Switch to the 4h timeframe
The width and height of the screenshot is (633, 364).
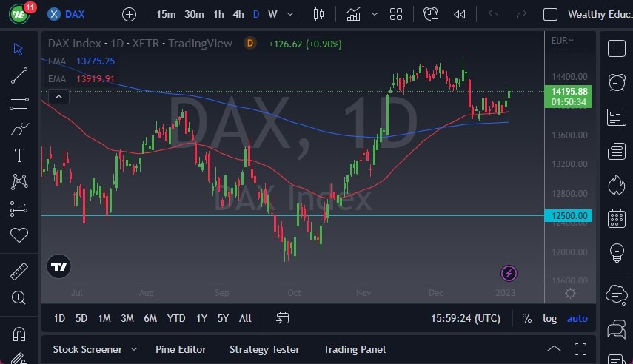point(238,15)
